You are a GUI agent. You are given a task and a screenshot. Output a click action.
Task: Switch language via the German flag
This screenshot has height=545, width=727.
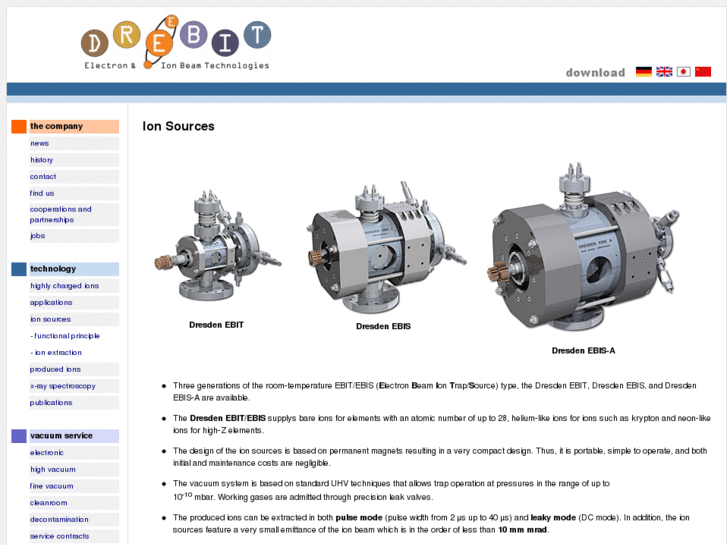(x=644, y=71)
